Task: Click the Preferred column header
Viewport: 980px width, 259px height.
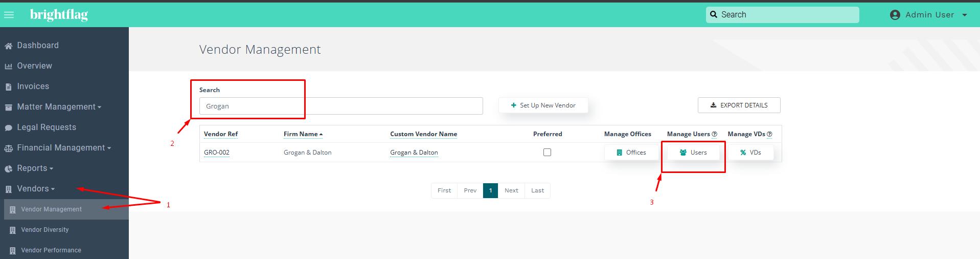Action: 548,134
